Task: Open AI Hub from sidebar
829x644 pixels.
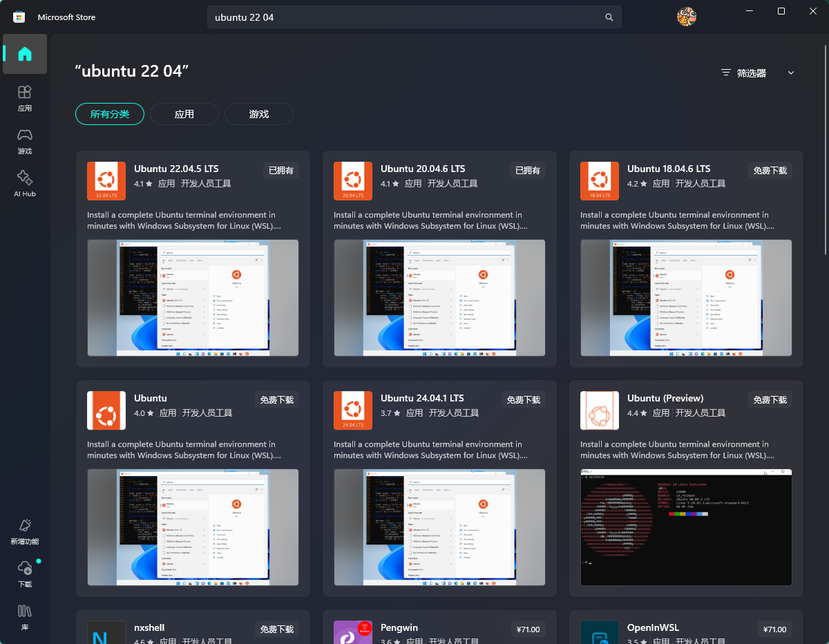Action: point(25,183)
